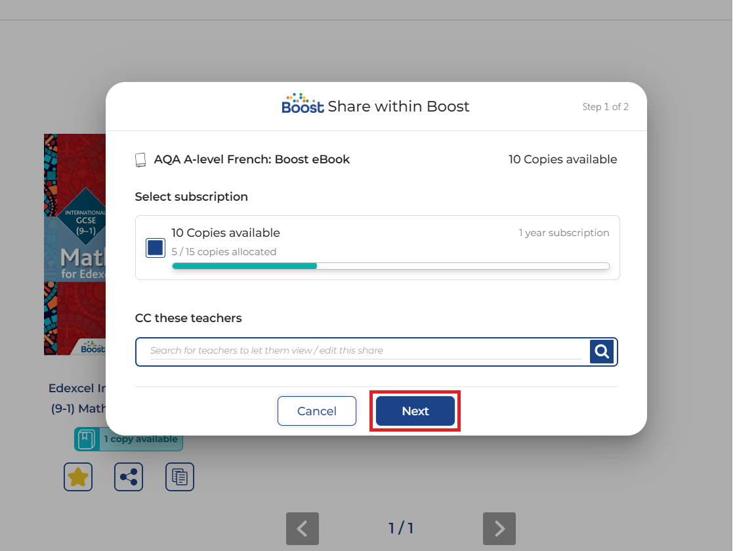Open the Maths for Edexcel book cover
The width and height of the screenshot is (756, 551).
coord(74,245)
